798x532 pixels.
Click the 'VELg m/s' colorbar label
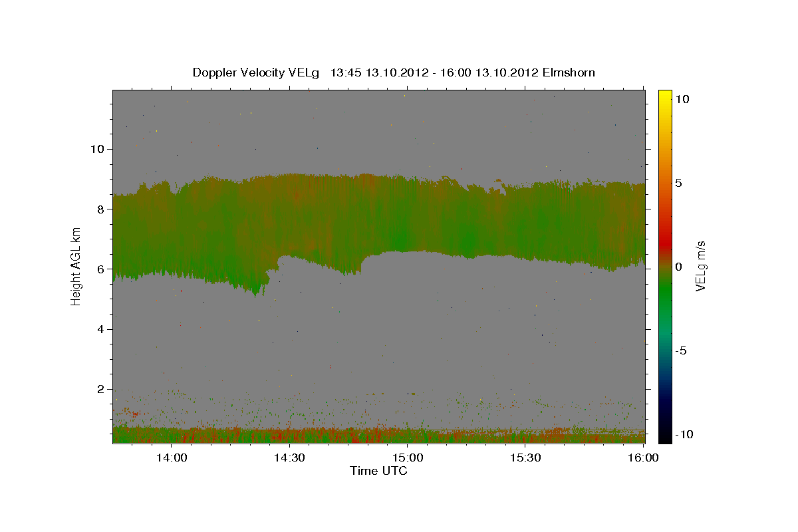[x=700, y=267]
